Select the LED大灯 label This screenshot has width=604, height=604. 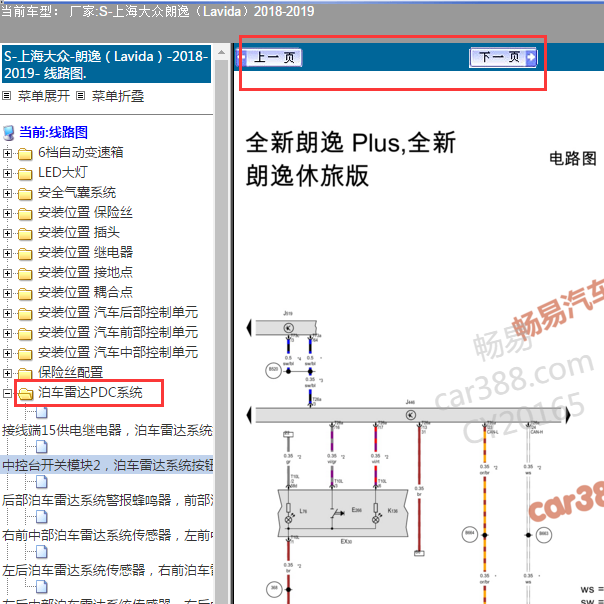pos(63,173)
